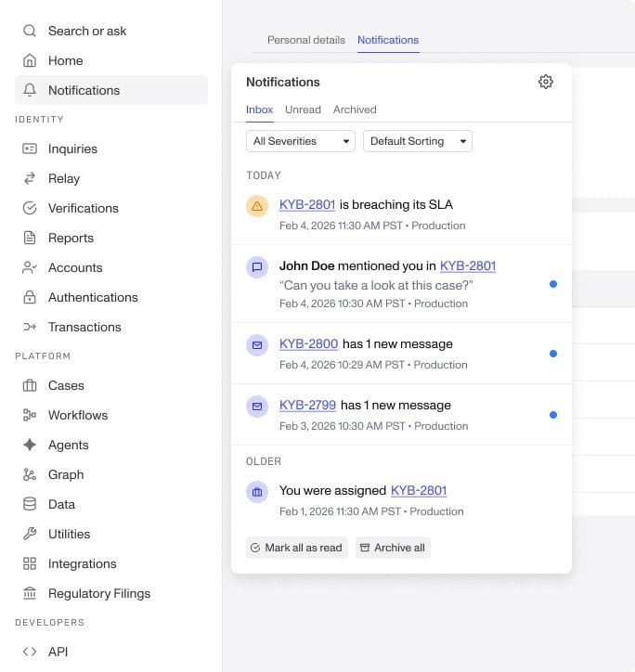
Task: Click the Transactions arrow icon
Action: click(30, 327)
